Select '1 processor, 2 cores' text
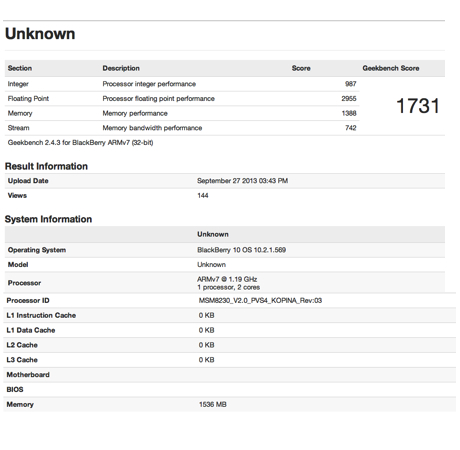Image resolution: width=460 pixels, height=450 pixels. pos(228,287)
